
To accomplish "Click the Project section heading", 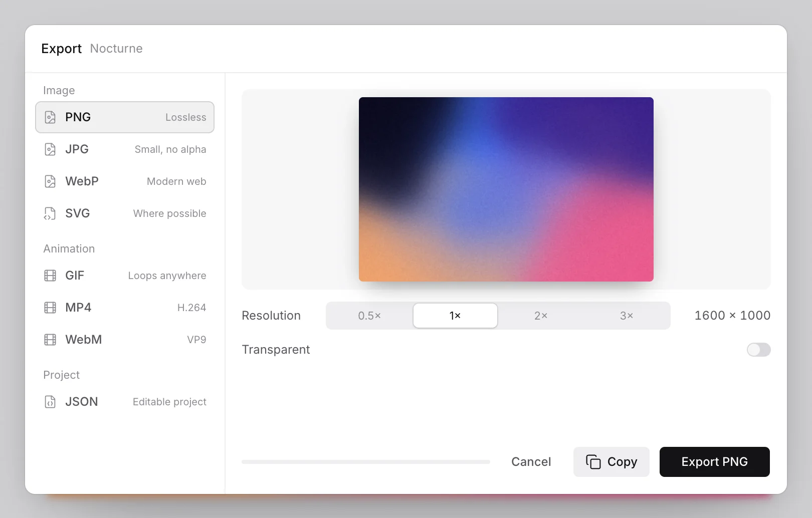I will click(x=62, y=375).
